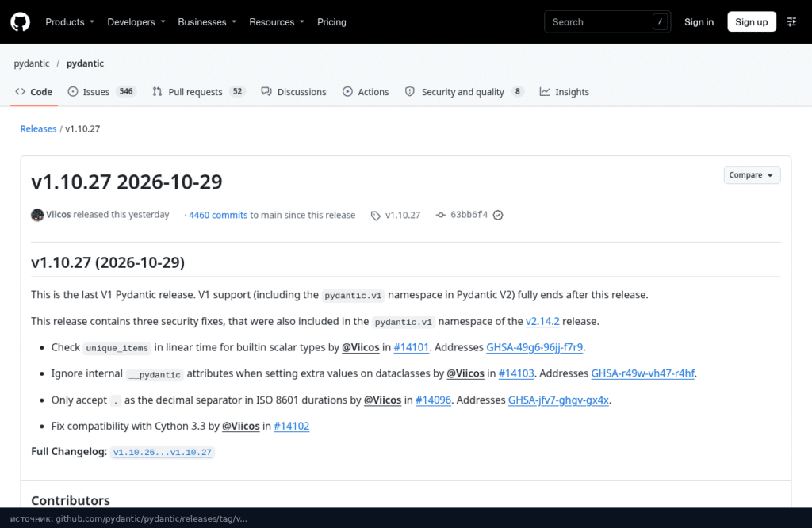This screenshot has height=528, width=812.
Task: Open pull request #14101
Action: point(412,347)
